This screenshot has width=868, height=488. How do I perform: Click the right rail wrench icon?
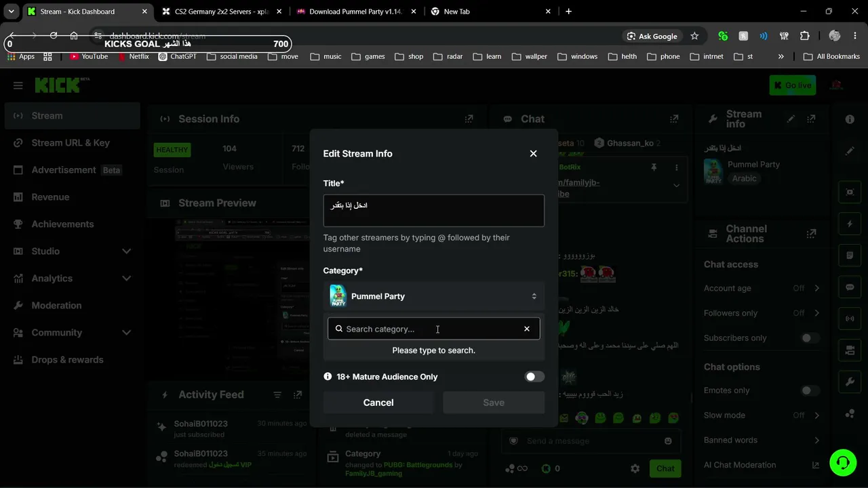(850, 382)
